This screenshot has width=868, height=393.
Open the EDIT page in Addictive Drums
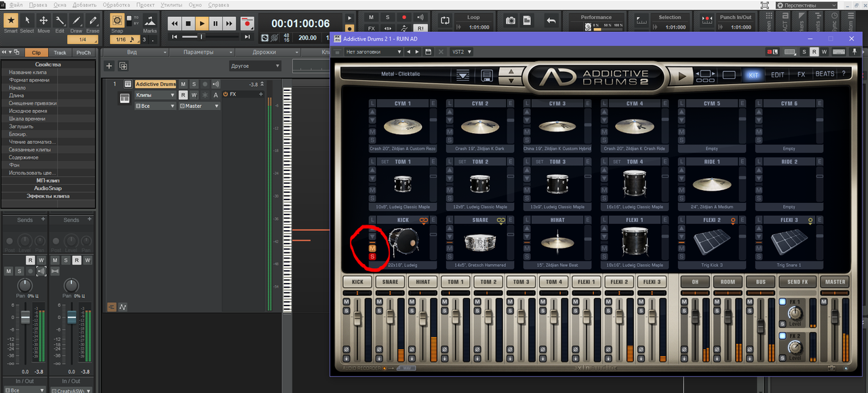(777, 75)
